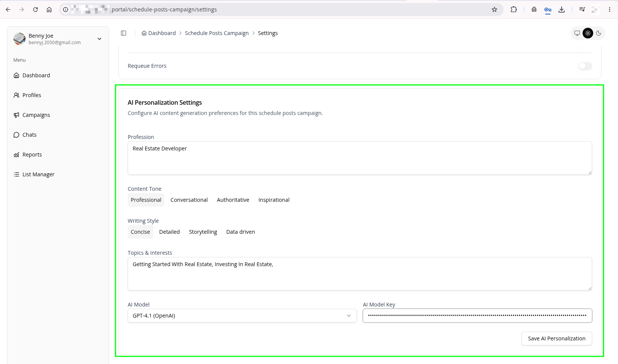
Task: Save AI Personalization settings
Action: click(x=557, y=338)
